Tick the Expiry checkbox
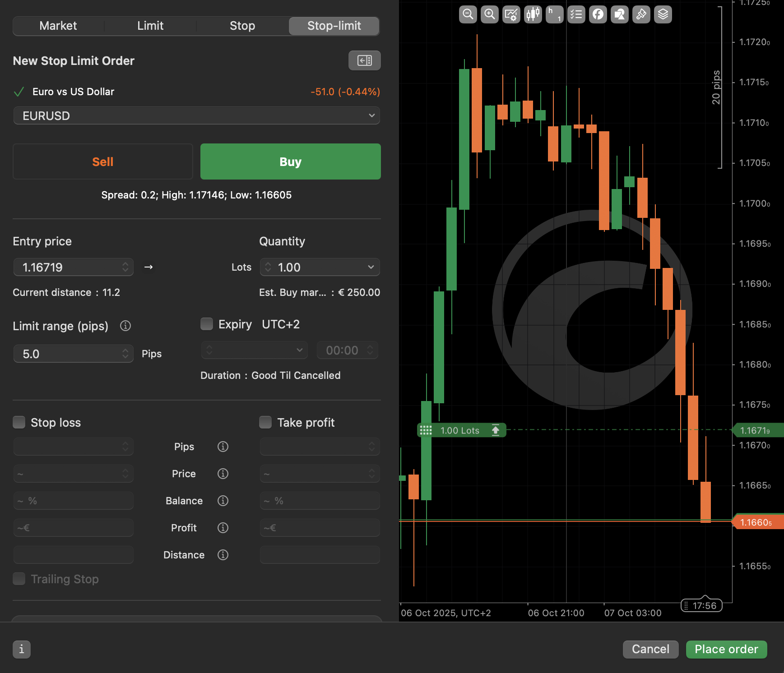The height and width of the screenshot is (673, 784). coord(207,324)
